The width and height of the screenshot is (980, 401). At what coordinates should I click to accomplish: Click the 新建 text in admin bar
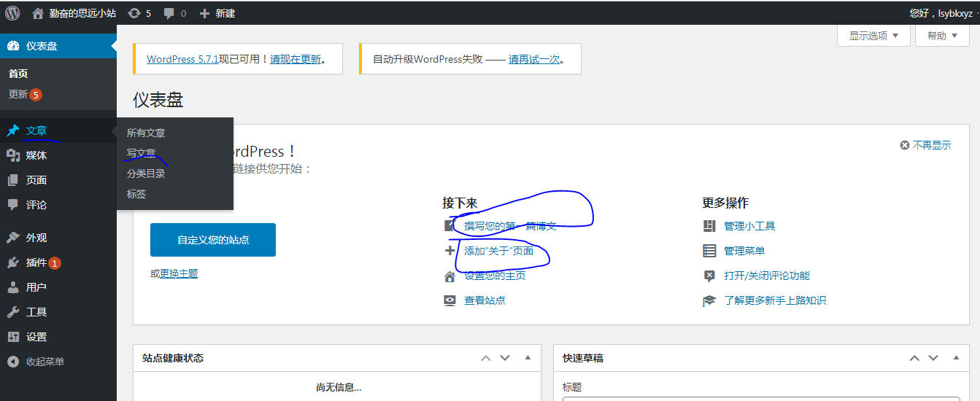(x=225, y=13)
